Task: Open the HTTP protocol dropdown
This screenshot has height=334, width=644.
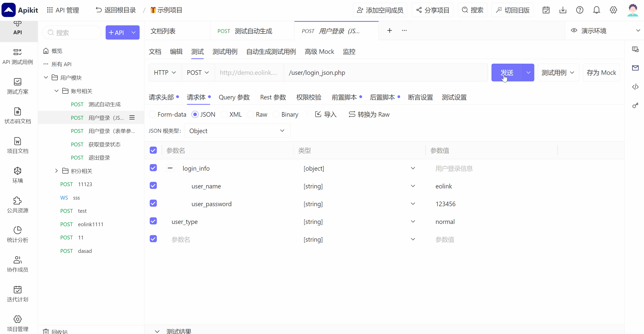Action: tap(165, 73)
